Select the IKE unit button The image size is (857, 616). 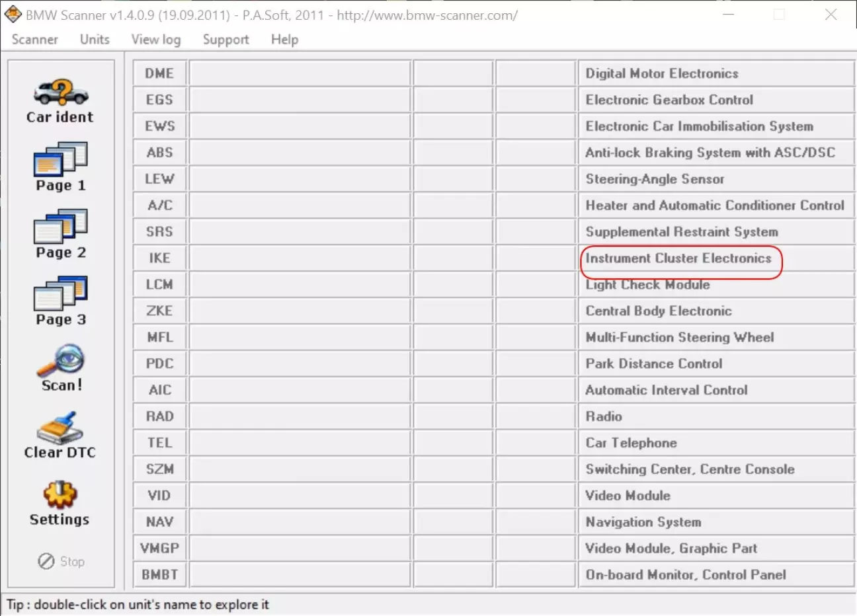(159, 258)
